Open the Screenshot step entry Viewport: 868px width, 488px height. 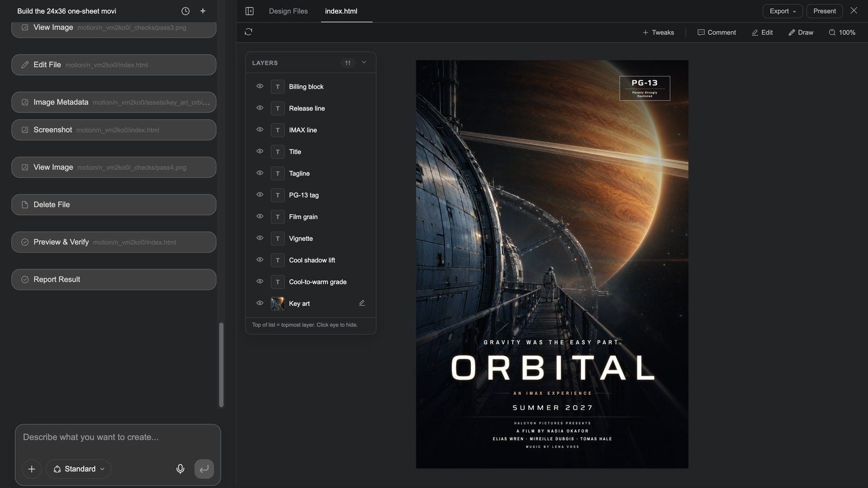114,130
